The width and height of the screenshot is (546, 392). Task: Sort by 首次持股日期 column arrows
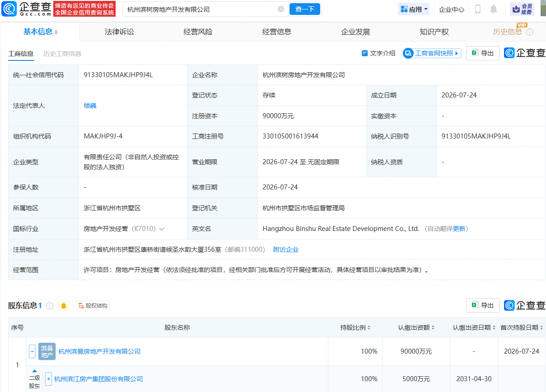click(x=541, y=327)
